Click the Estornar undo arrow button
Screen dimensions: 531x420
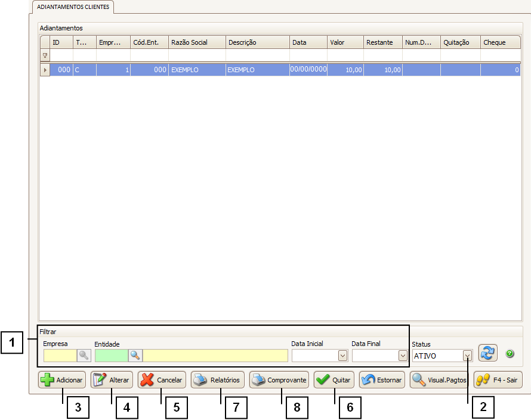pyautogui.click(x=382, y=380)
